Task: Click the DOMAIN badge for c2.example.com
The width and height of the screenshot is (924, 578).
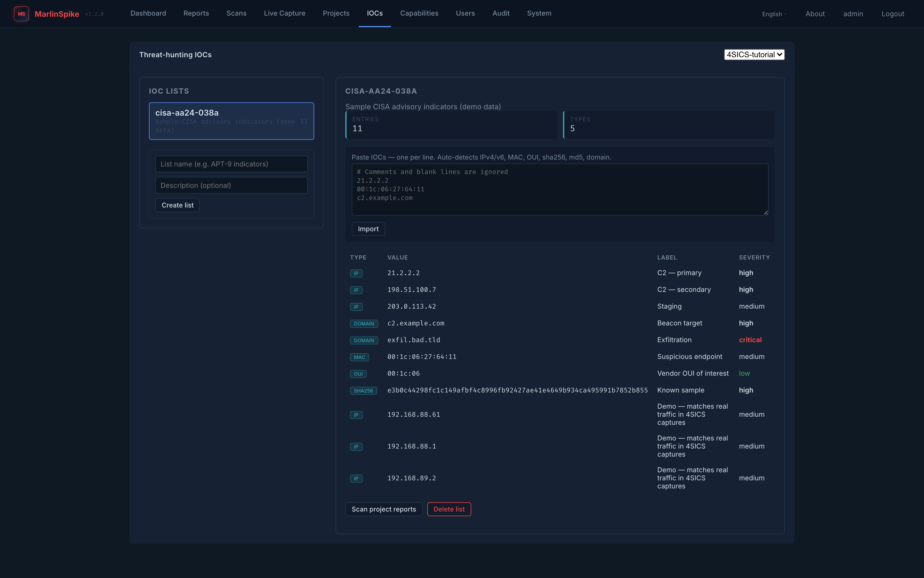Action: point(364,324)
